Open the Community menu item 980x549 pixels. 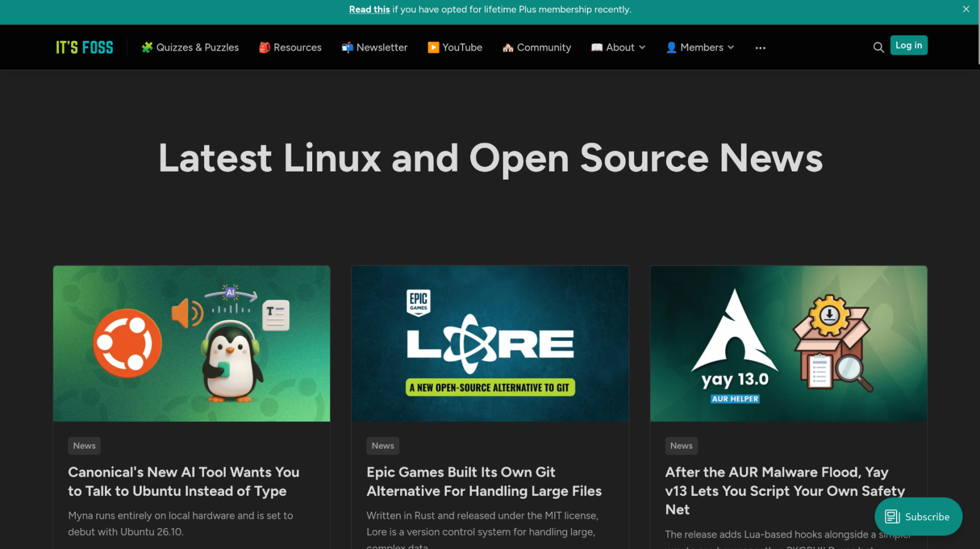click(537, 47)
